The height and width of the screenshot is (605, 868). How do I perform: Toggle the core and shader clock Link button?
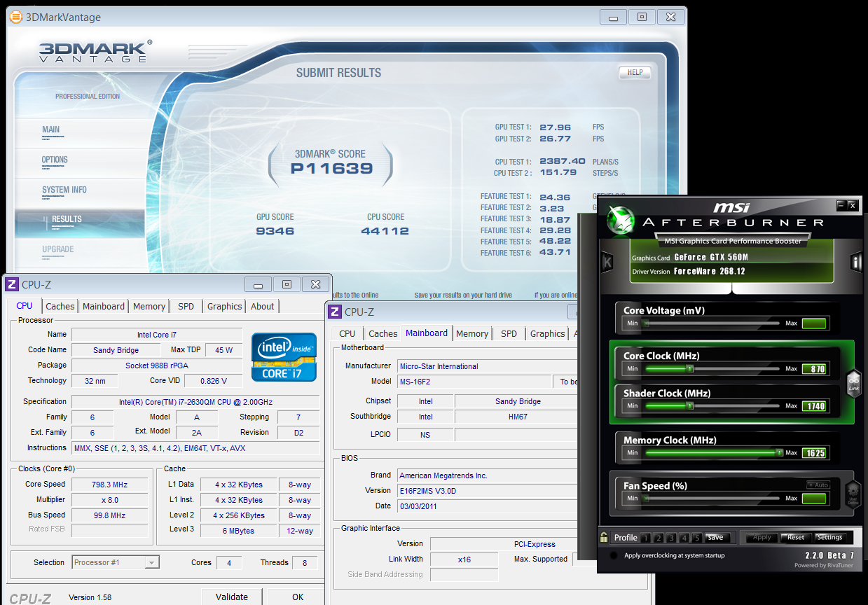click(853, 383)
